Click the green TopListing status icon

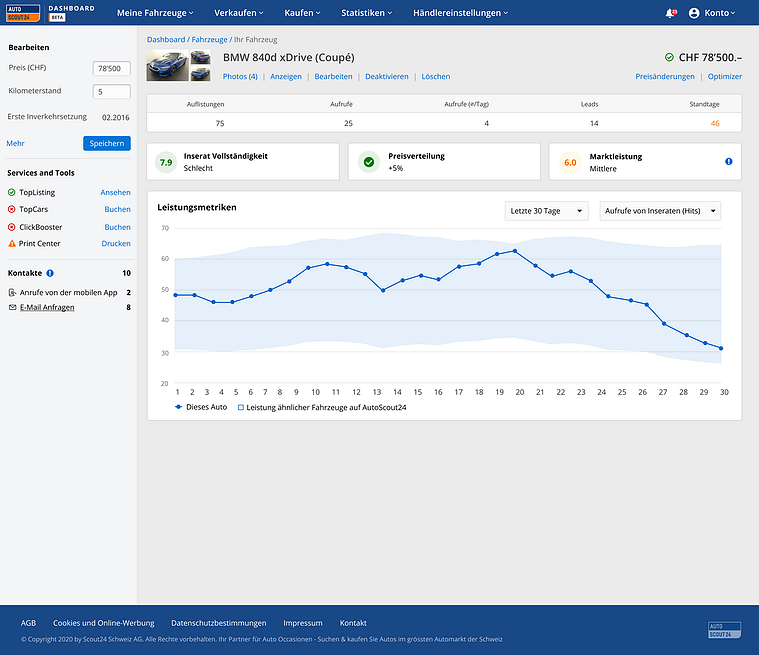click(x=12, y=192)
